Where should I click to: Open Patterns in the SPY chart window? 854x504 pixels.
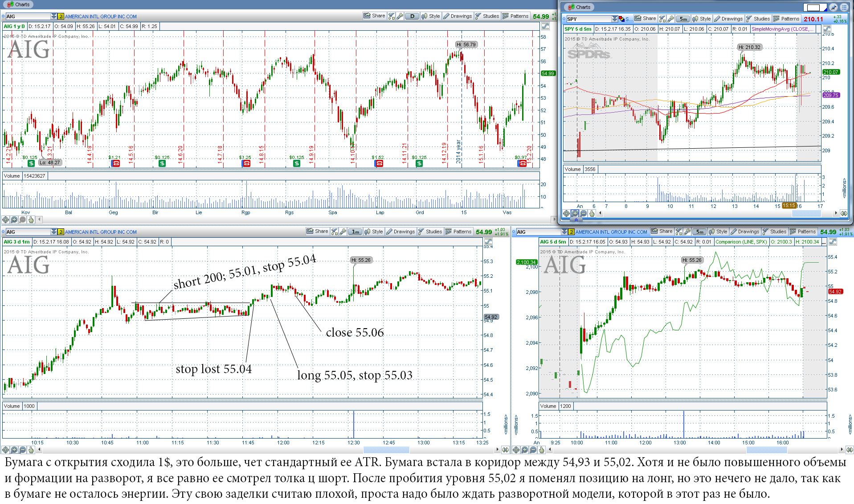click(x=786, y=19)
